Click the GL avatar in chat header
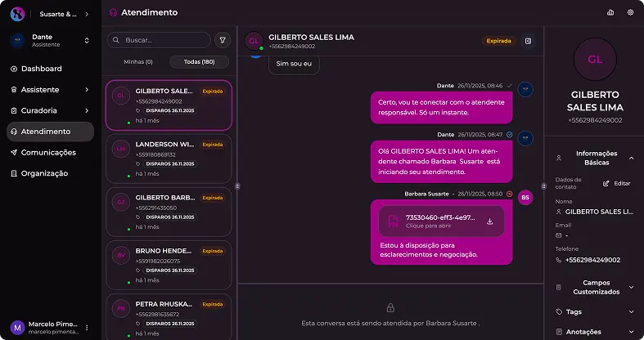The height and width of the screenshot is (340, 644). 254,41
